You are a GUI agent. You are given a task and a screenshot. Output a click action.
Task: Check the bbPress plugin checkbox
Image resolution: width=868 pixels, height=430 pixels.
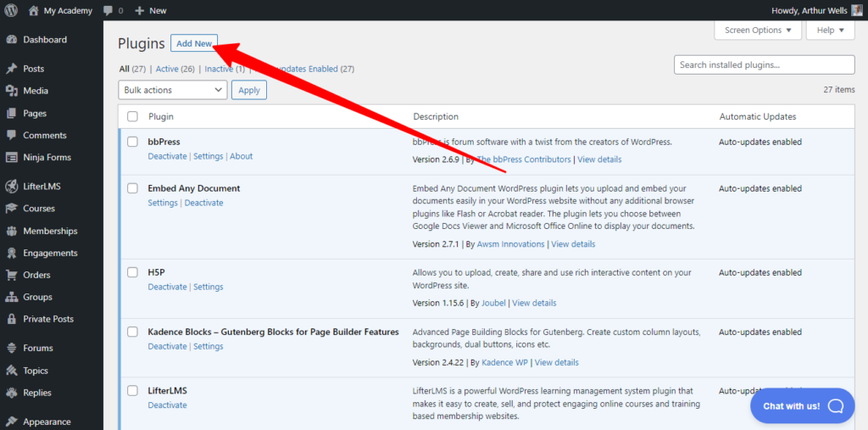(x=132, y=142)
